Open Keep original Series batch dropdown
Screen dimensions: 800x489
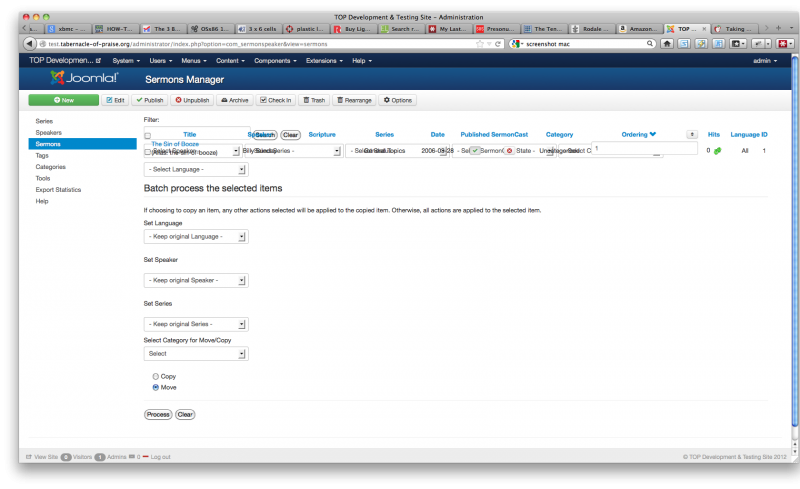point(196,324)
